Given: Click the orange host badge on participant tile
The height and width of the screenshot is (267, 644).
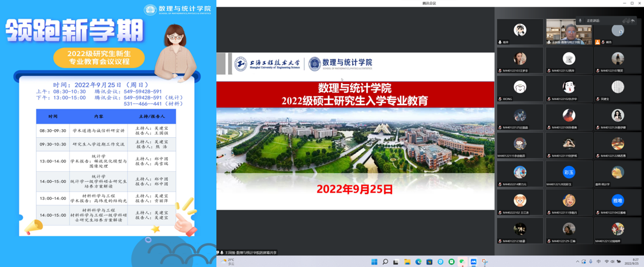Looking at the screenshot, I should click(597, 42).
